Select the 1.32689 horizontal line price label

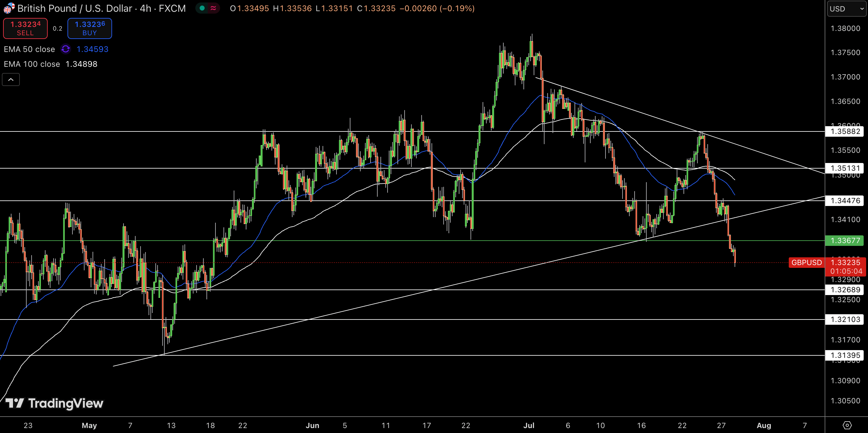point(845,289)
